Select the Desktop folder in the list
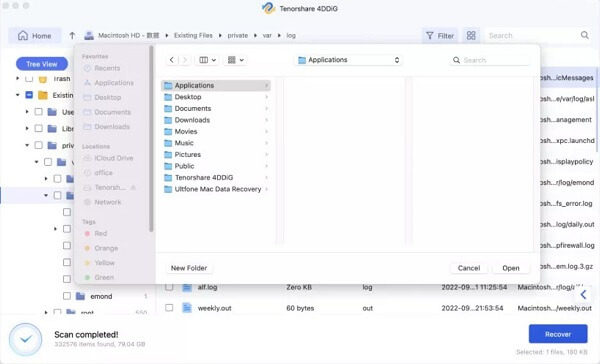 (216, 97)
